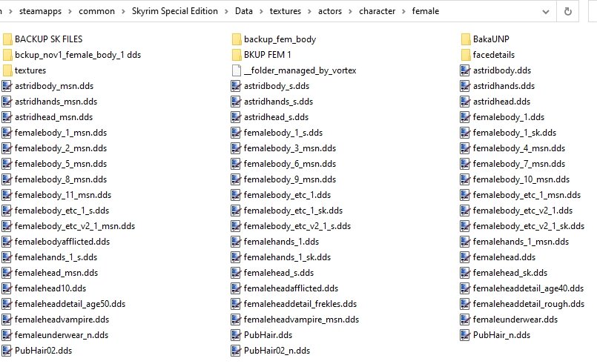Image resolution: width=597 pixels, height=364 pixels.
Task: Click the femalebodyafflicted.dds file icon
Action: tap(7, 242)
